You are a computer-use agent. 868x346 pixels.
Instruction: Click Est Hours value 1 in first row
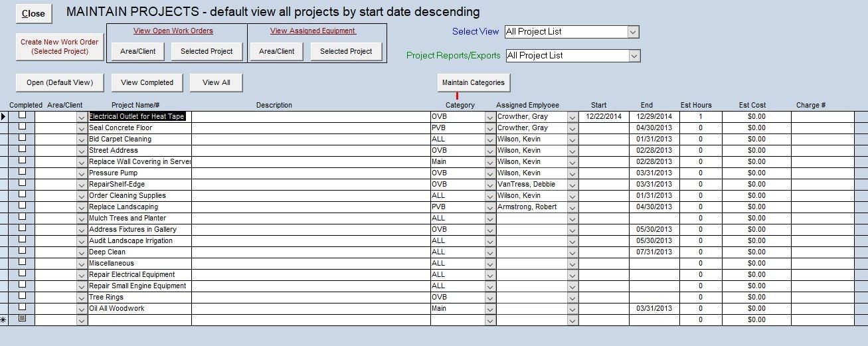[x=701, y=116]
